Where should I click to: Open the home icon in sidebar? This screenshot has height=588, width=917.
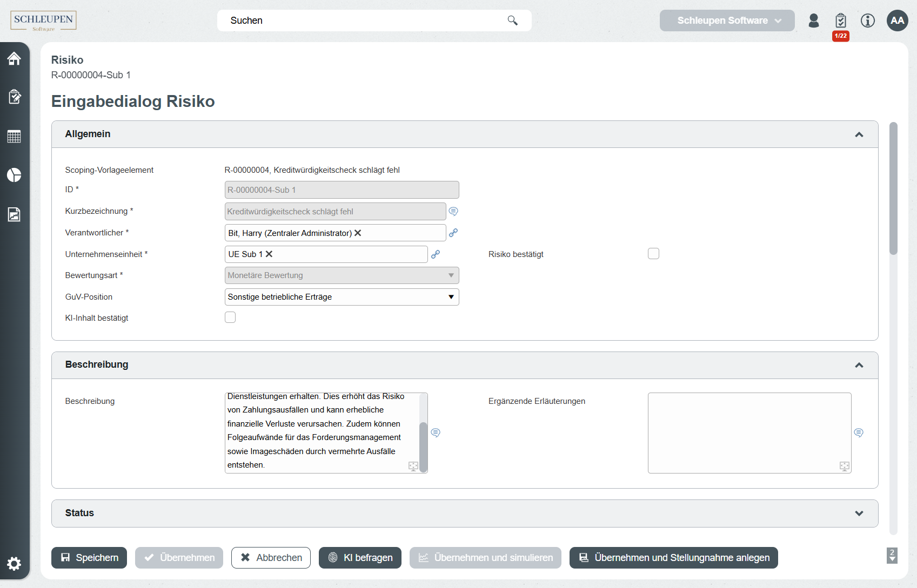coord(14,58)
